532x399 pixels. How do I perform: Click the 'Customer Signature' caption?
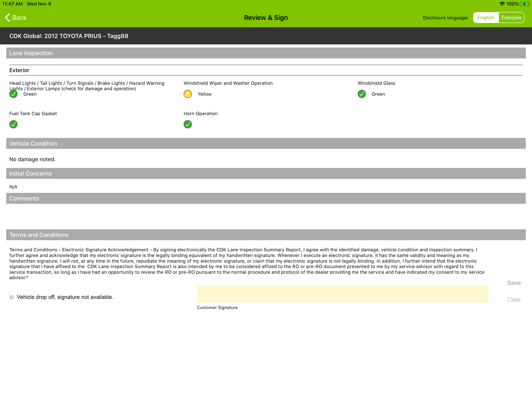[217, 308]
